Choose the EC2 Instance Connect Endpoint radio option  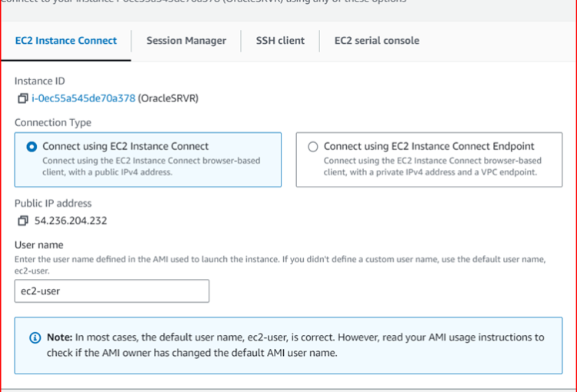tap(312, 147)
